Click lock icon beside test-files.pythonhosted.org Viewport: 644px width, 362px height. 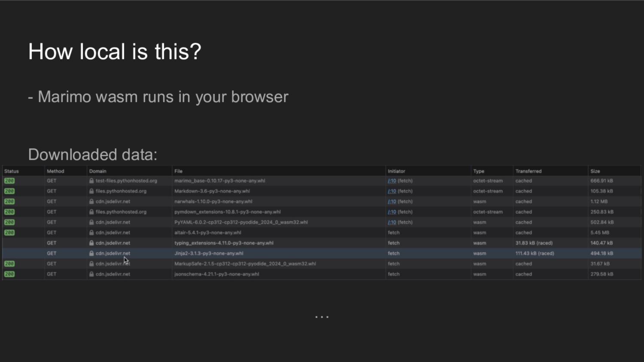coord(91,181)
